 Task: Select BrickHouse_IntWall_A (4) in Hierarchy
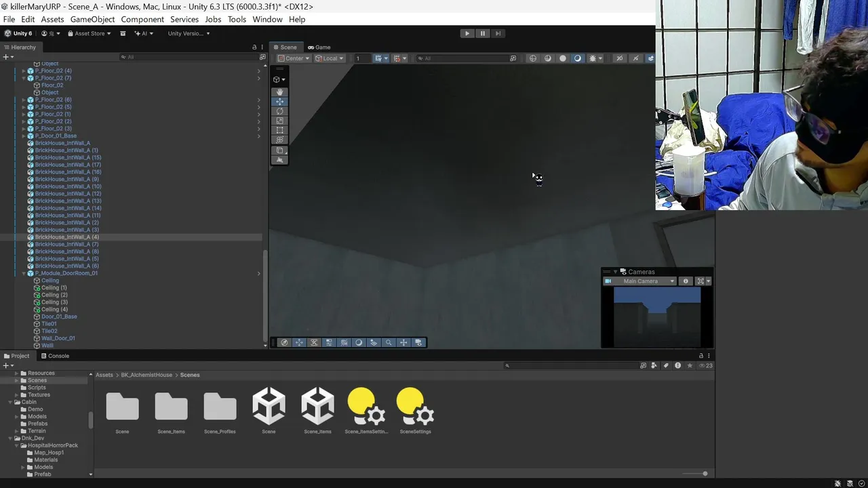66,237
